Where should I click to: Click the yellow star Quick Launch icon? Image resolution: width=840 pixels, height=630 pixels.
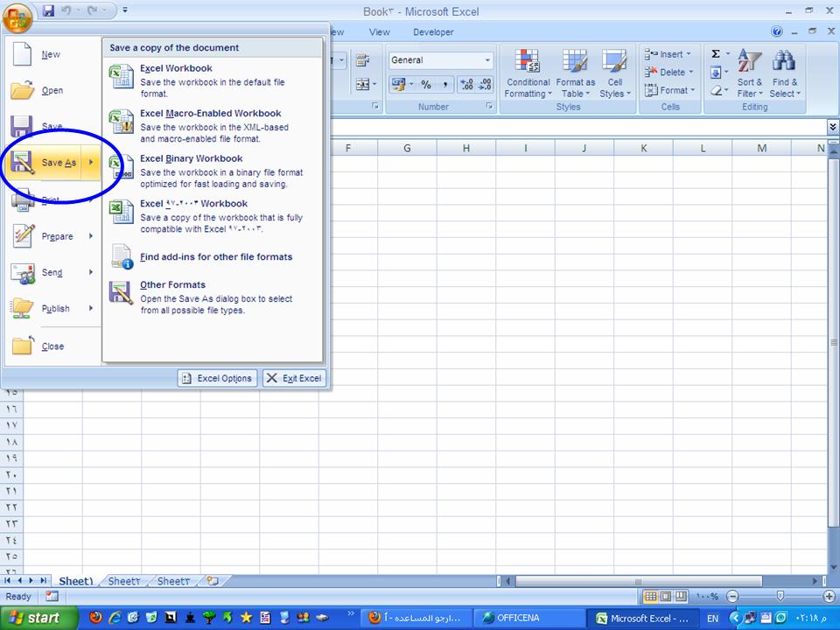[x=246, y=617]
